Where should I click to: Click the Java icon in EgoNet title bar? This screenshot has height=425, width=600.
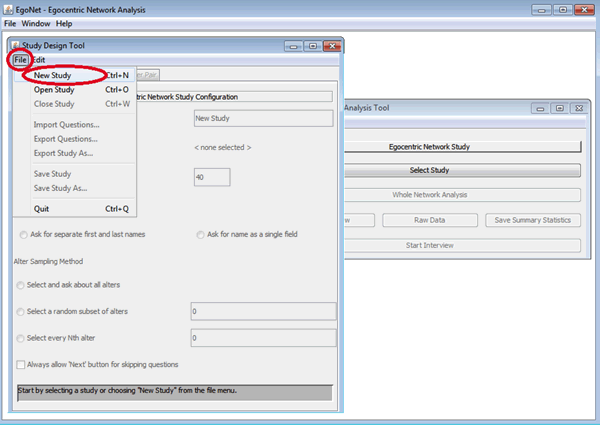coord(8,9)
